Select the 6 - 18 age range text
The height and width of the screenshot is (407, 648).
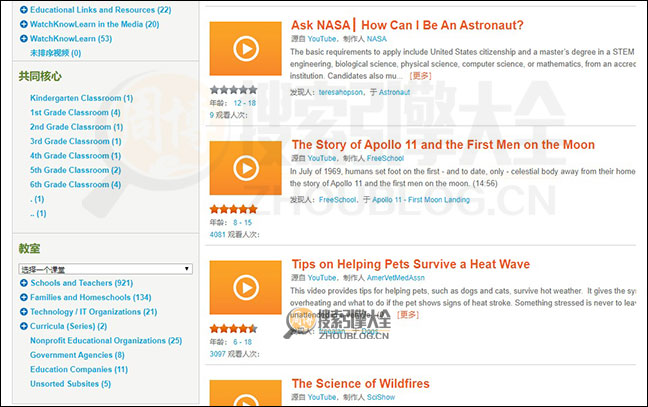(243, 342)
